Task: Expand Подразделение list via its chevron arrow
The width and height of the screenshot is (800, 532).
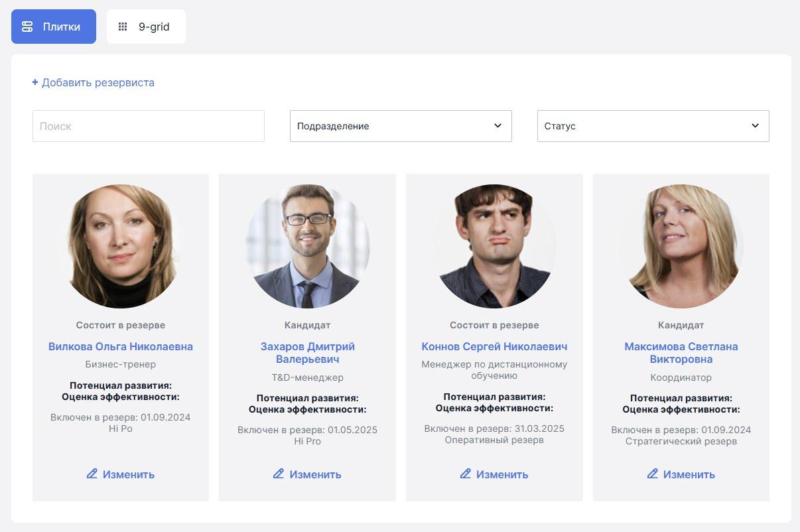Action: [498, 126]
